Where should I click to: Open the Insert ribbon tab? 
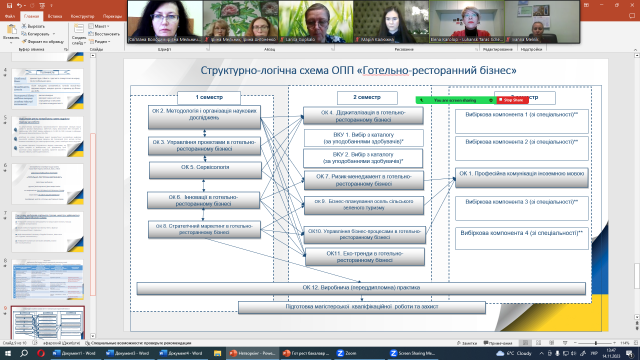[x=55, y=16]
